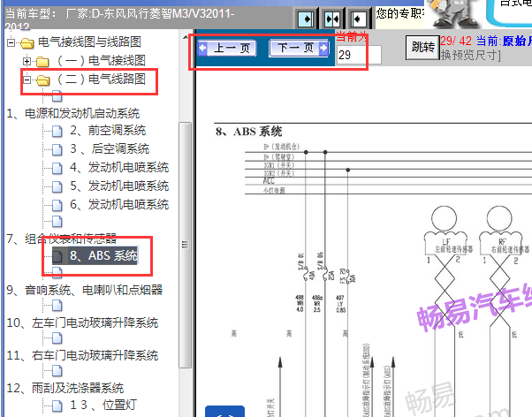Click the 当前:原始 size link
This screenshot has width=532, height=417.
click(x=505, y=41)
